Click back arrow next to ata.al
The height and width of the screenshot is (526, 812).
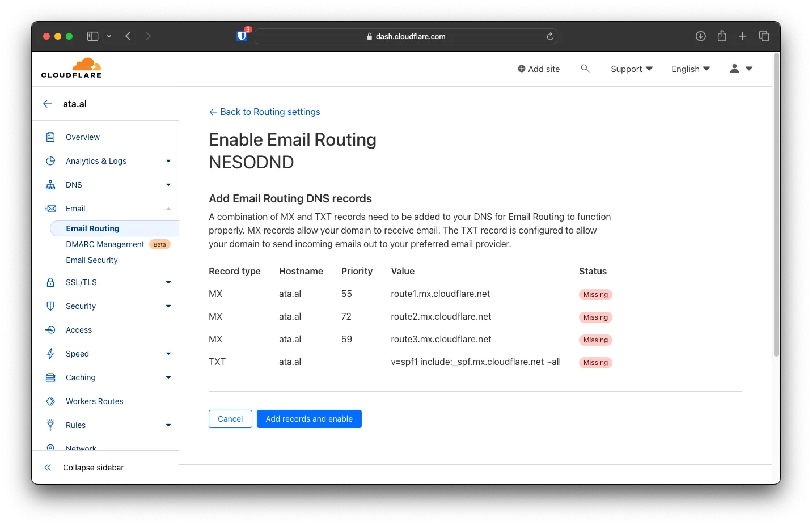48,104
